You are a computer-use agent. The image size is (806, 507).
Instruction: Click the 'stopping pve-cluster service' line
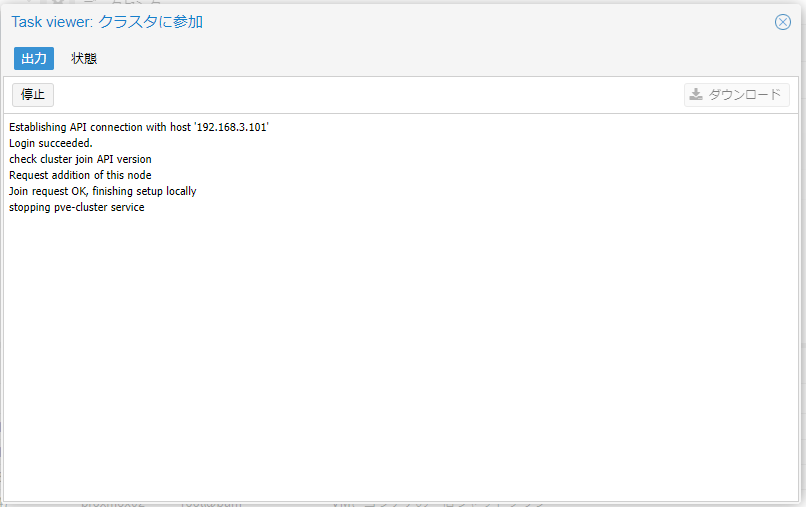(x=76, y=207)
